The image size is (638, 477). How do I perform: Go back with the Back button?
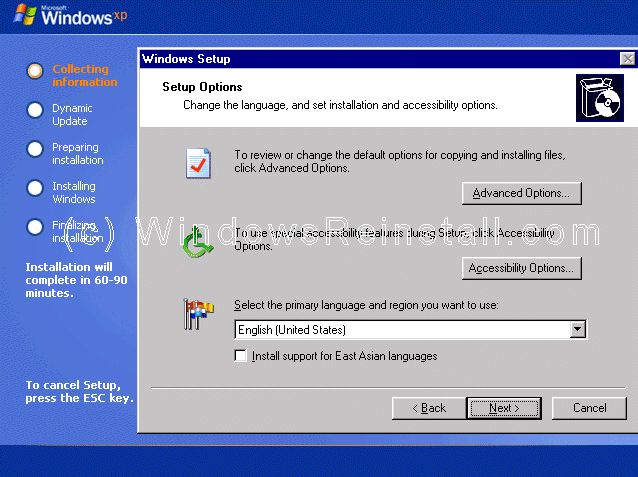[427, 408]
